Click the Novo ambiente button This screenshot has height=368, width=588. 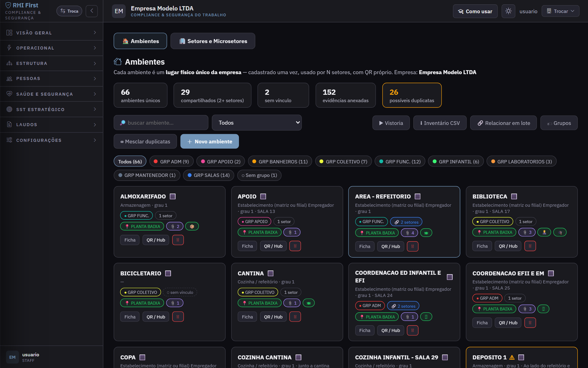click(x=210, y=141)
